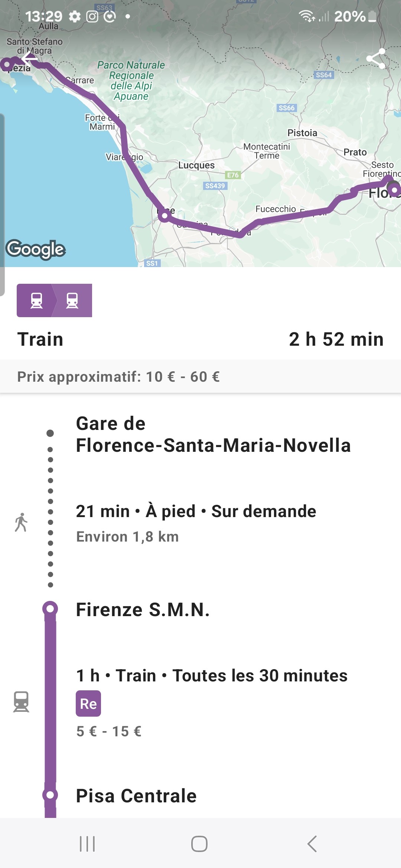Select the Pisa Centrale stop
The width and height of the screenshot is (401, 868).
pos(136,796)
